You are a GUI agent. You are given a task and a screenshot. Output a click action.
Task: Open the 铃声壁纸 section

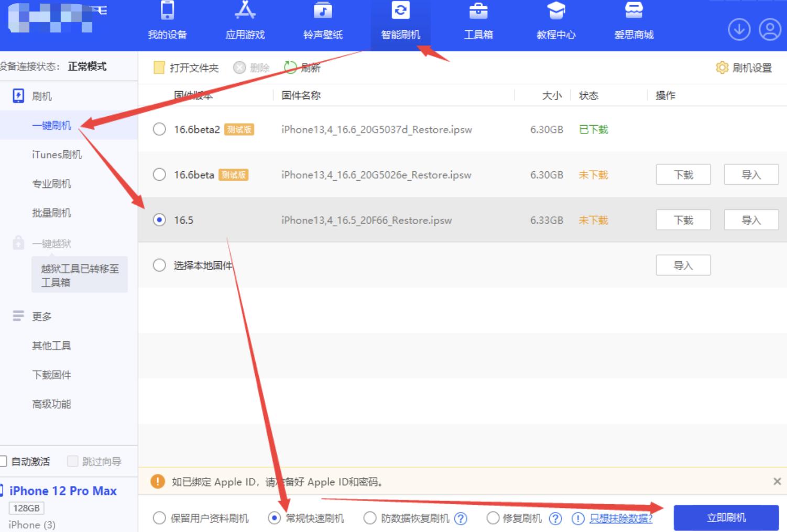[x=322, y=21]
